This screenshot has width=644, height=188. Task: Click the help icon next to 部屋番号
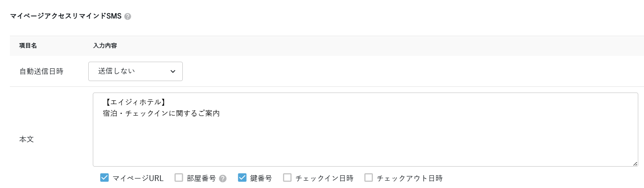223,179
